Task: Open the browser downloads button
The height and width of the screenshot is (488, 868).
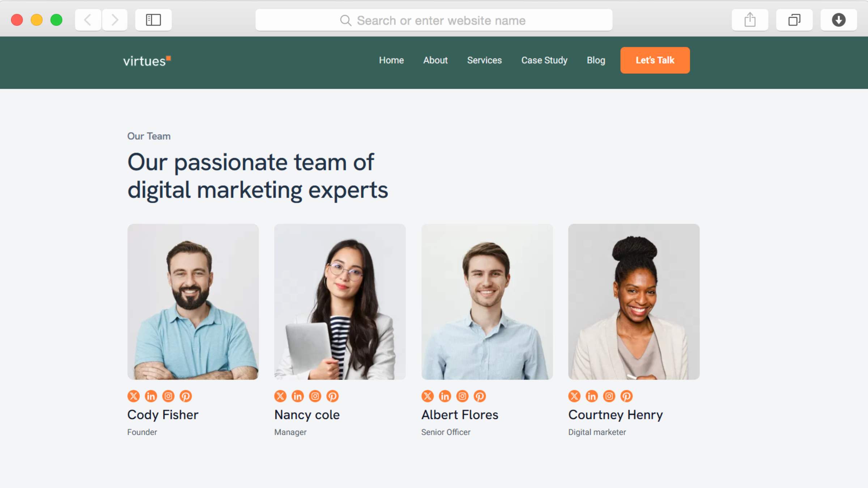Action: click(x=838, y=20)
